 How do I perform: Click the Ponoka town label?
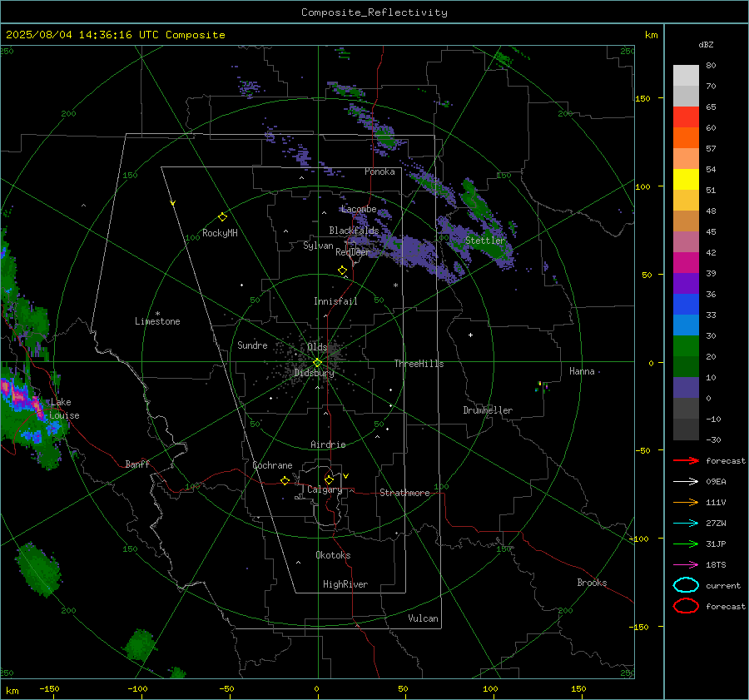[x=379, y=171]
